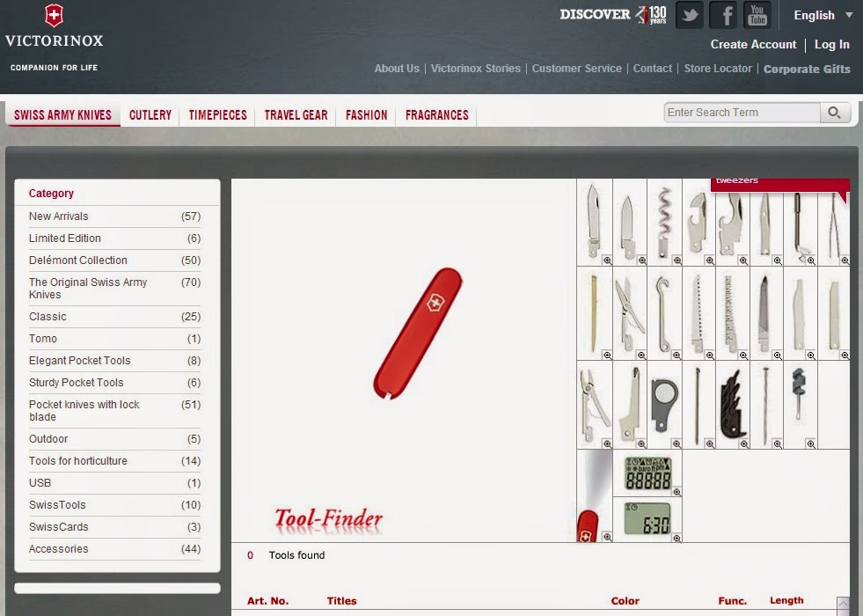
Task: Browse the New Arrivals category
Action: pos(114,216)
